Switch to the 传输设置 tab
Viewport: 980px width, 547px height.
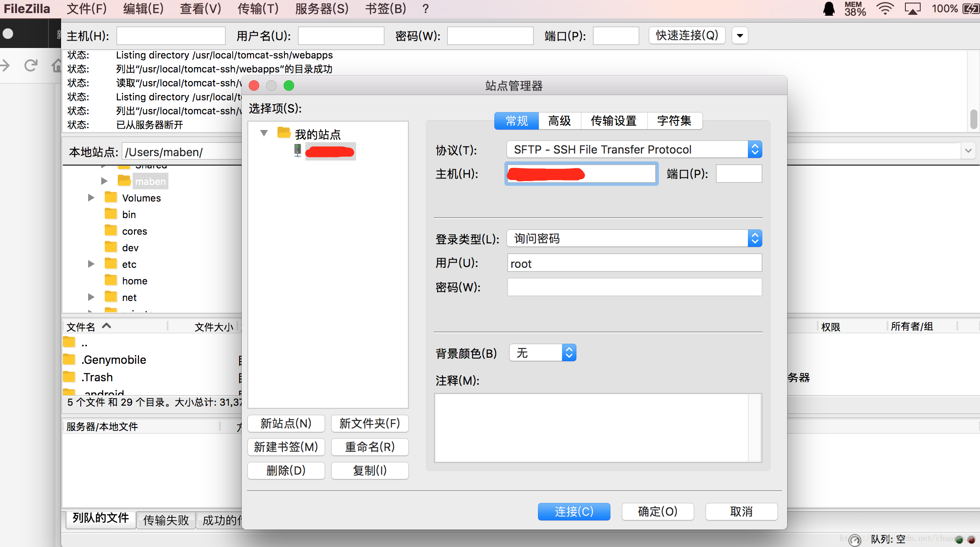[x=614, y=121]
